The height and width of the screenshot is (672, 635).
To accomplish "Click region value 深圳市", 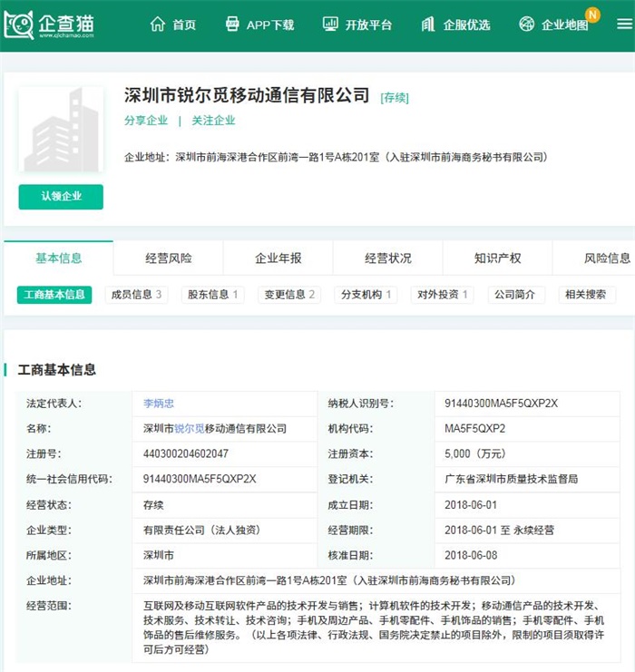I will click(159, 555).
